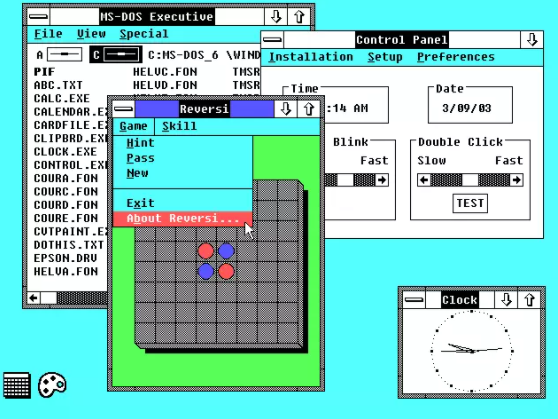Click Double Click slider left arrow
The width and height of the screenshot is (558, 419).
coord(424,180)
